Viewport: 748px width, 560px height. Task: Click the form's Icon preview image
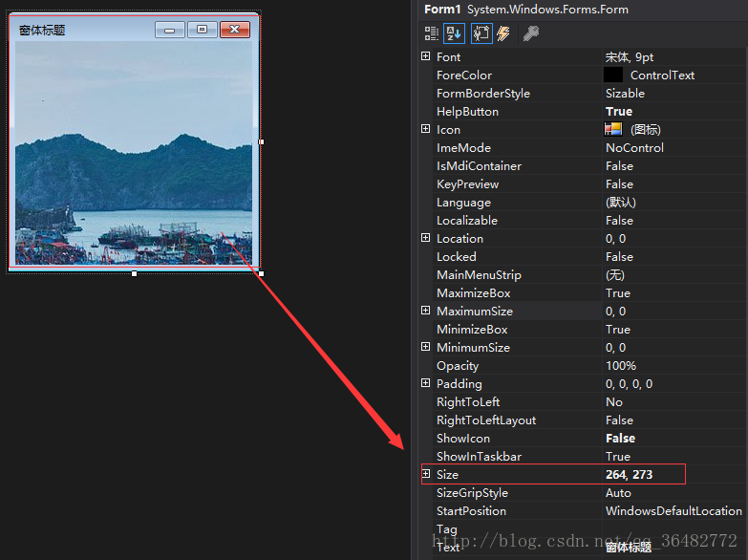click(613, 129)
